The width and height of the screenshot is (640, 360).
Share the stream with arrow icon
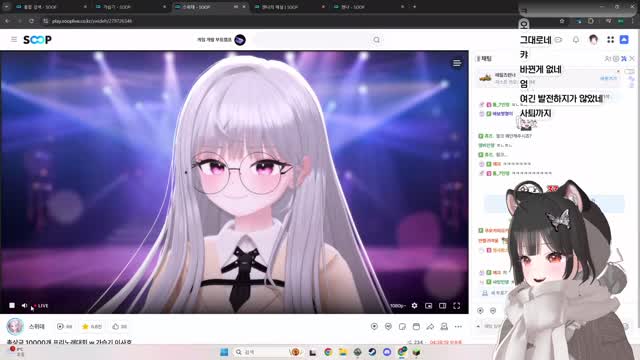pos(430,327)
